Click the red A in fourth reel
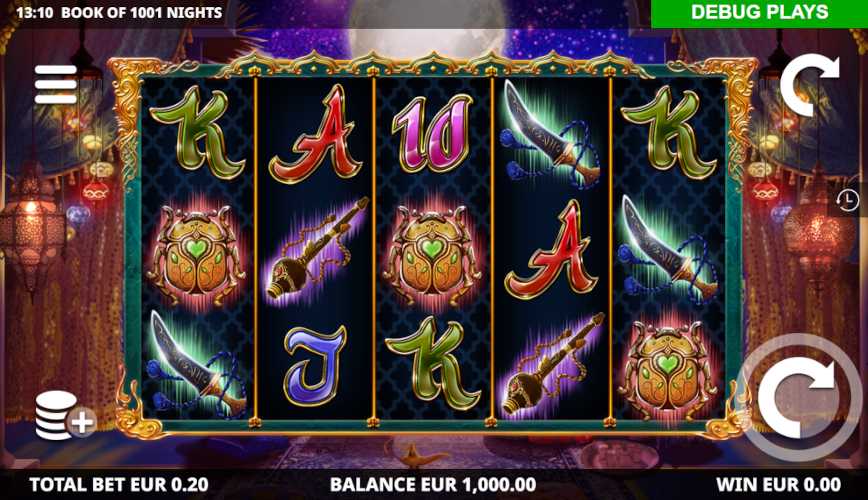The image size is (868, 500). (551, 250)
